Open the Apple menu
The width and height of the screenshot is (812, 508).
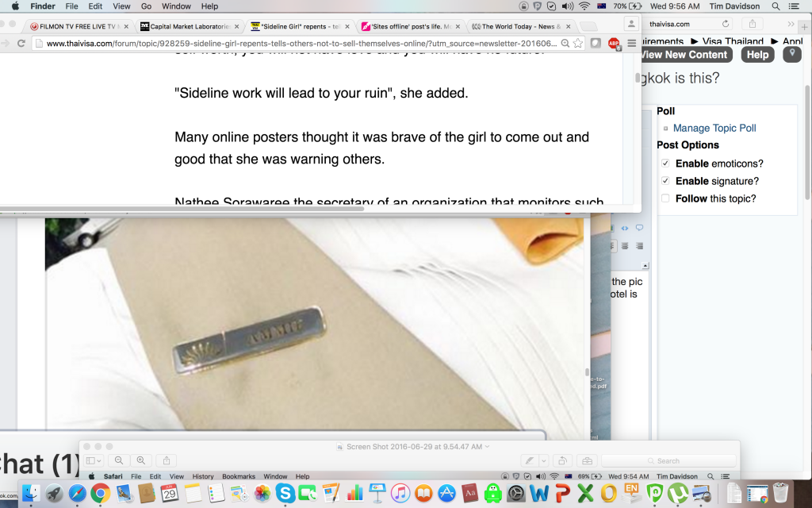coord(15,6)
